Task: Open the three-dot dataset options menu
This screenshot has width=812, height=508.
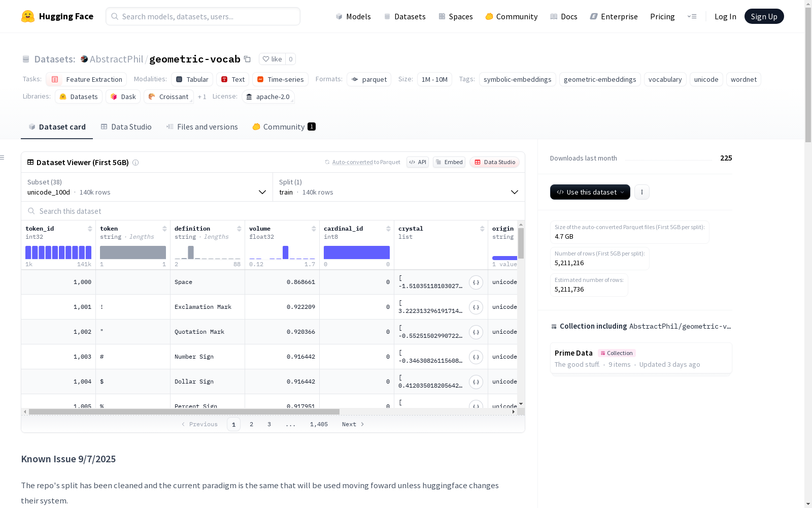Action: pyautogui.click(x=642, y=192)
